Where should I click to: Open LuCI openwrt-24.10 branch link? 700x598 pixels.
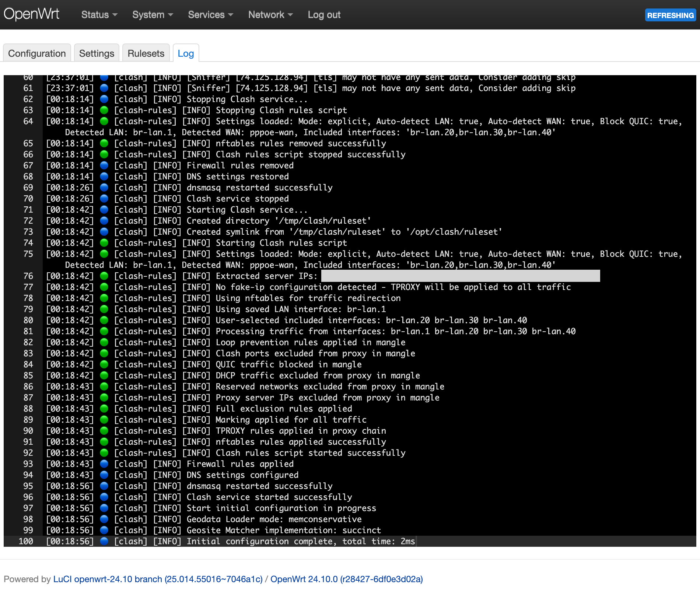coord(158,579)
